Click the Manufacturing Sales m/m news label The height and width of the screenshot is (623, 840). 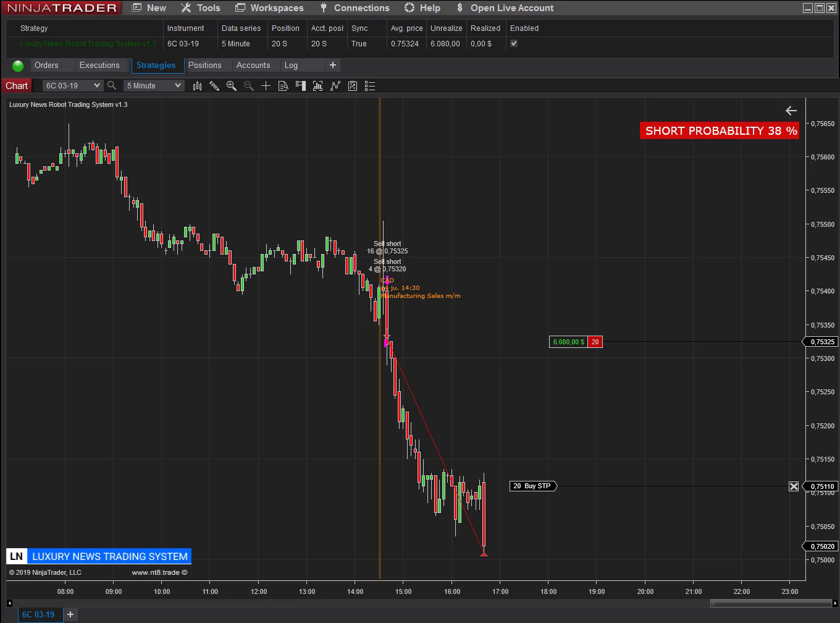click(421, 295)
